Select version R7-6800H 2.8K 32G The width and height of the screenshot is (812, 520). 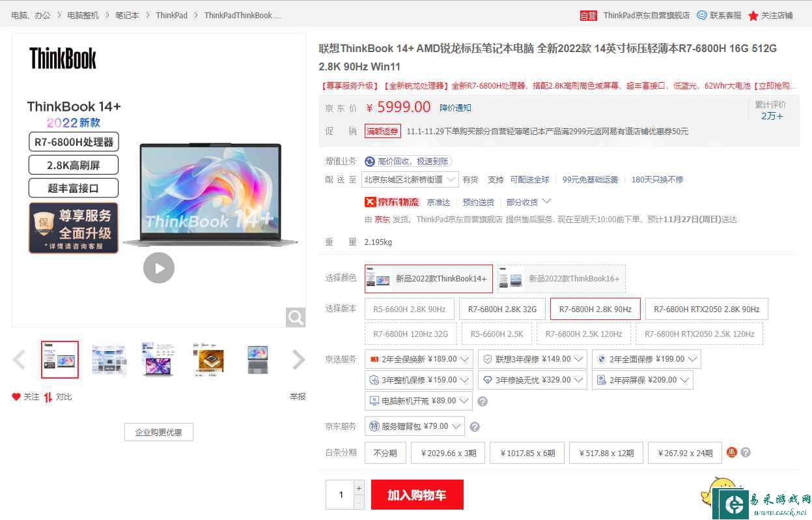[502, 309]
